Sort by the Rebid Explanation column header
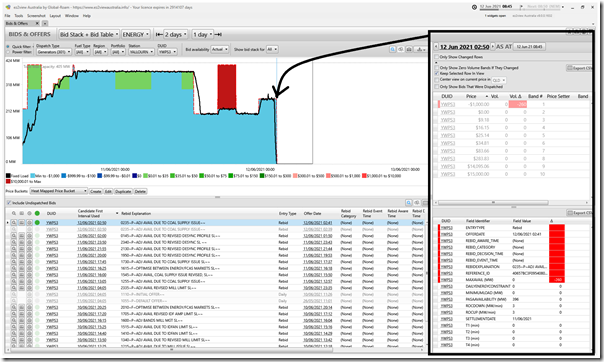The height and width of the screenshot is (362, 604). [136, 213]
